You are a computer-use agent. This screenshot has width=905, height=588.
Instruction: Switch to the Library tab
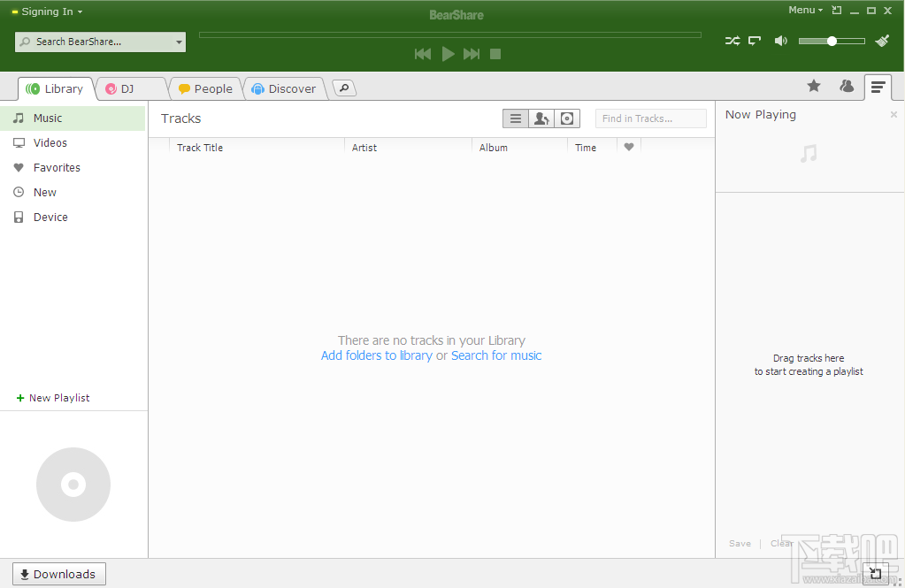tap(56, 89)
